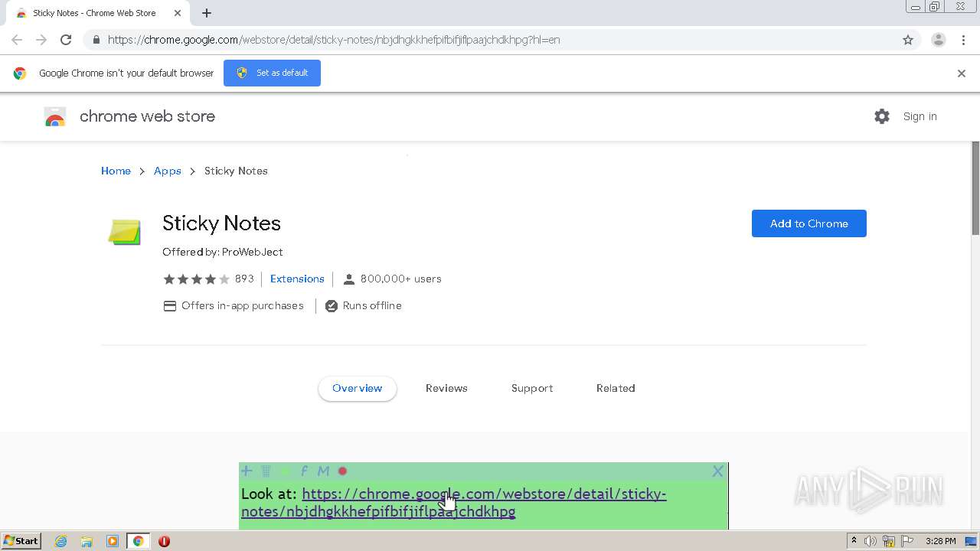
Task: Set Chrome as default browser
Action: point(272,73)
